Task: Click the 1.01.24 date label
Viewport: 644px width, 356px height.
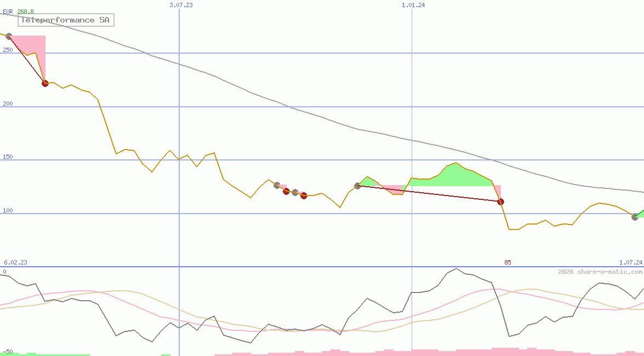Action: pos(413,5)
